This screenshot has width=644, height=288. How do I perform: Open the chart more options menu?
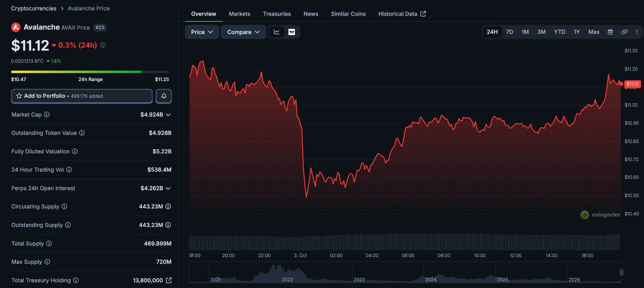tap(637, 32)
